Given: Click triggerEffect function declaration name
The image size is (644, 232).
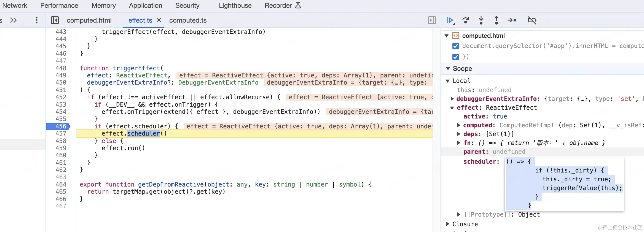Looking at the screenshot, I should click(136, 68).
